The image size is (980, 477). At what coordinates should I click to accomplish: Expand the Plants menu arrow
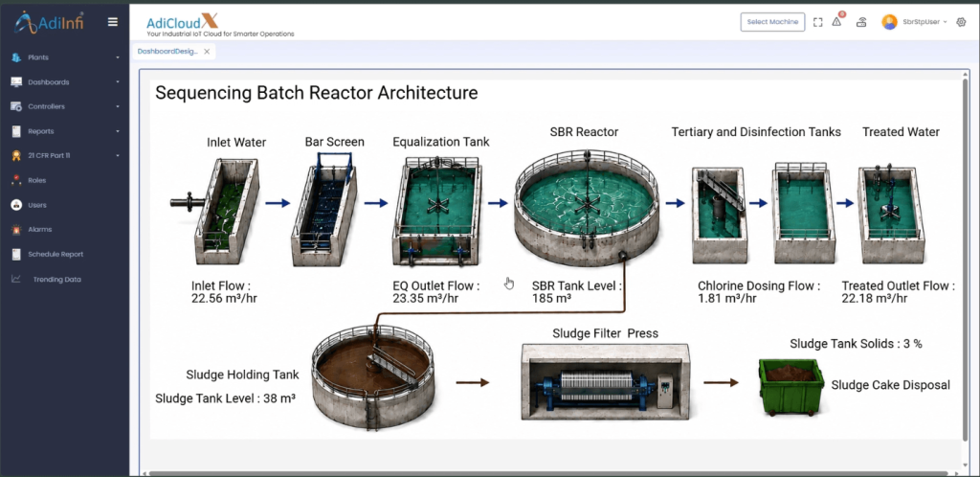pos(118,57)
